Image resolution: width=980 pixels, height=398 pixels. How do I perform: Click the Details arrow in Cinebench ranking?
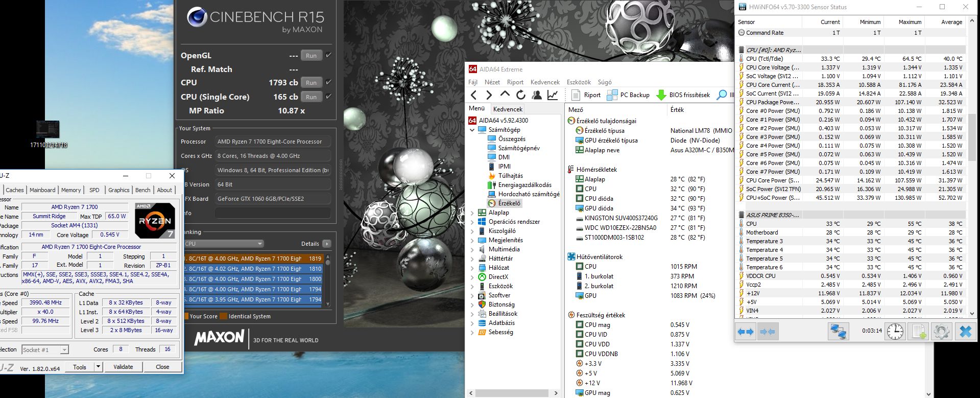327,244
